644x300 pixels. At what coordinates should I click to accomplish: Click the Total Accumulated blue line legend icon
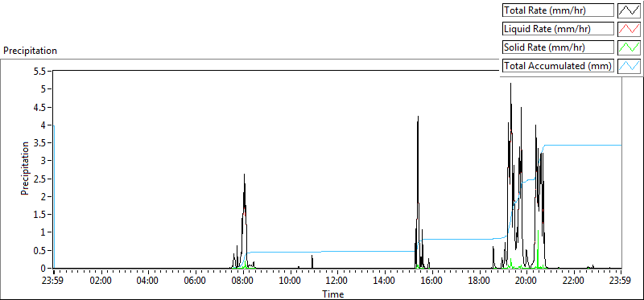pos(630,66)
